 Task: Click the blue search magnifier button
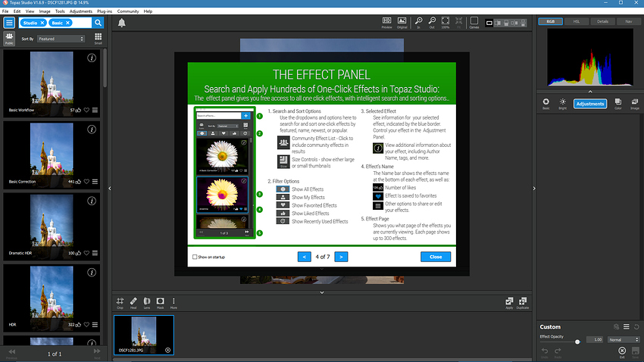(98, 23)
